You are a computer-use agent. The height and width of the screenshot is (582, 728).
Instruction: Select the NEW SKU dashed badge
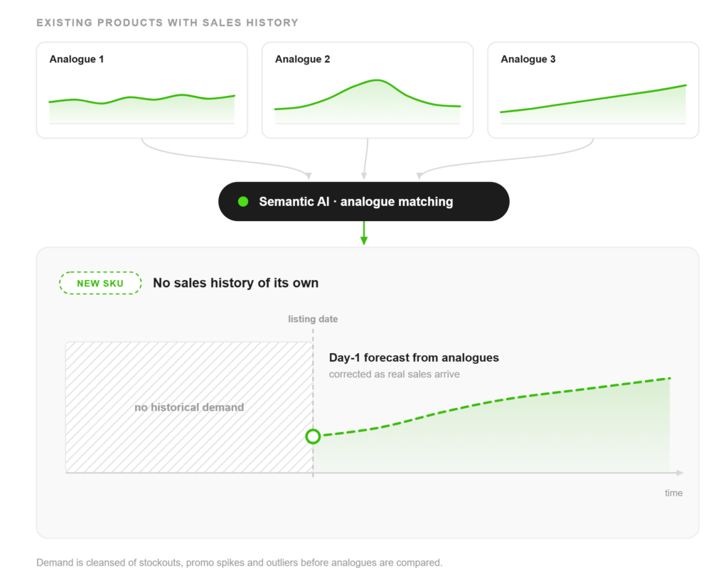100,283
